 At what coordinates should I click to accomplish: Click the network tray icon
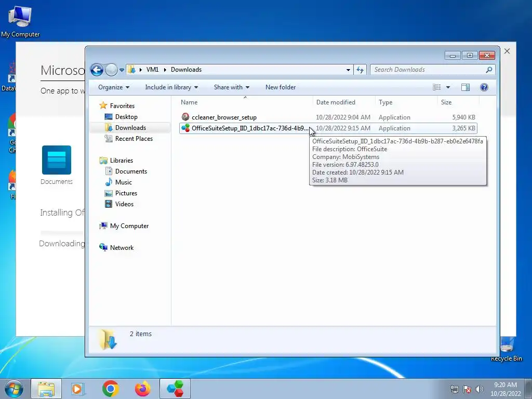pyautogui.click(x=454, y=389)
